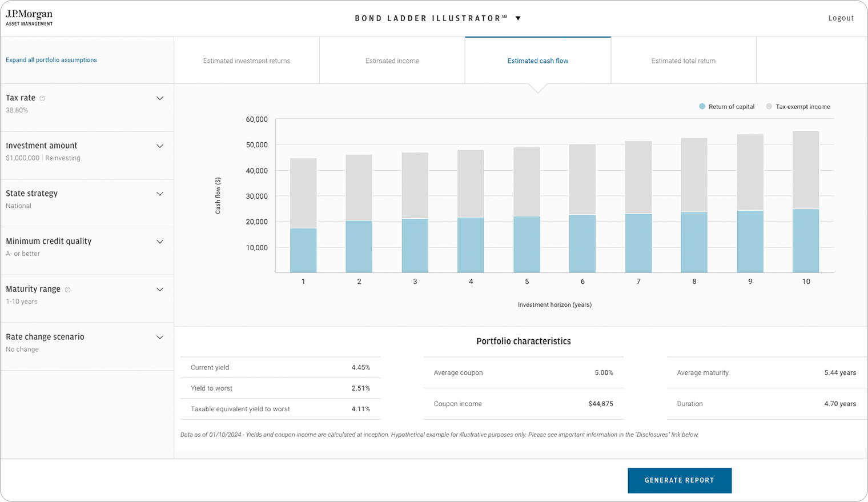Click the 38.80% tax rate value

[x=17, y=110]
